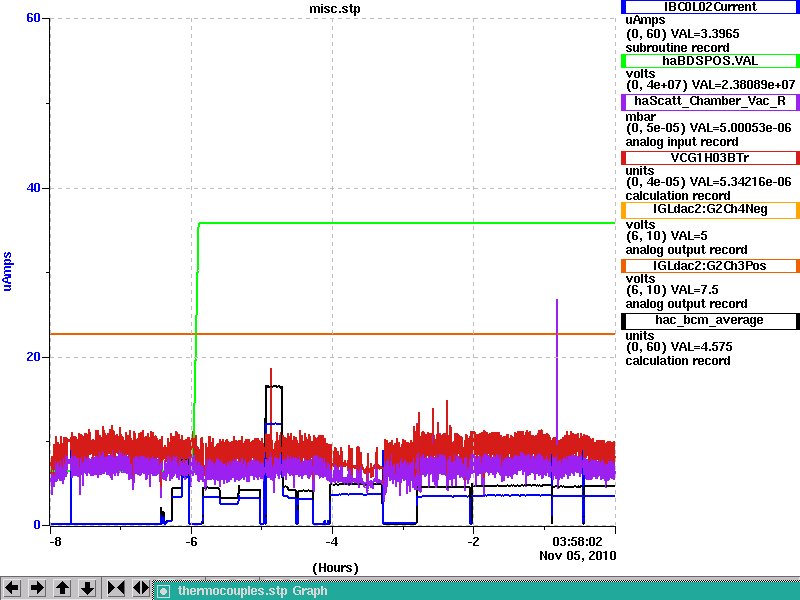The width and height of the screenshot is (800, 600).
Task: Click the 03:58:02 timestamp label
Action: pyautogui.click(x=578, y=541)
